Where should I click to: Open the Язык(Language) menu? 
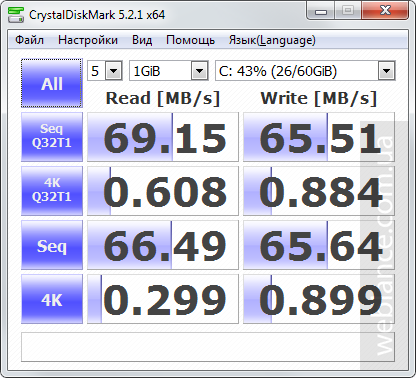click(272, 40)
